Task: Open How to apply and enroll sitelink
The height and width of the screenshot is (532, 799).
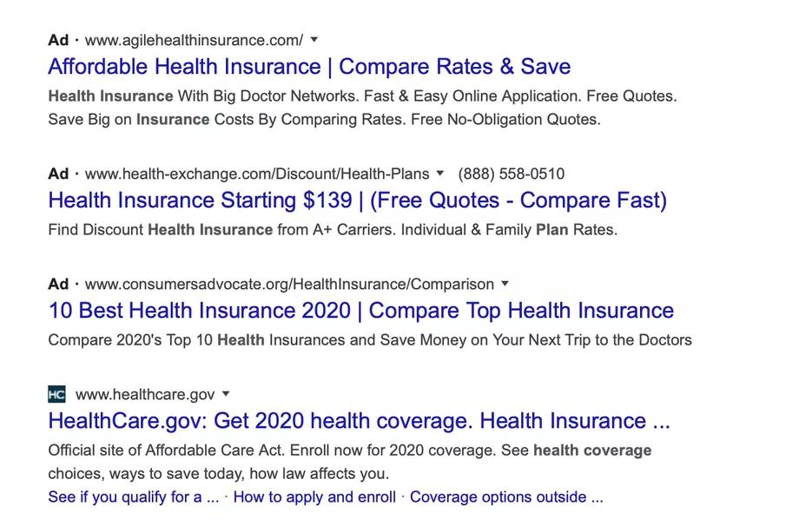Action: (314, 497)
